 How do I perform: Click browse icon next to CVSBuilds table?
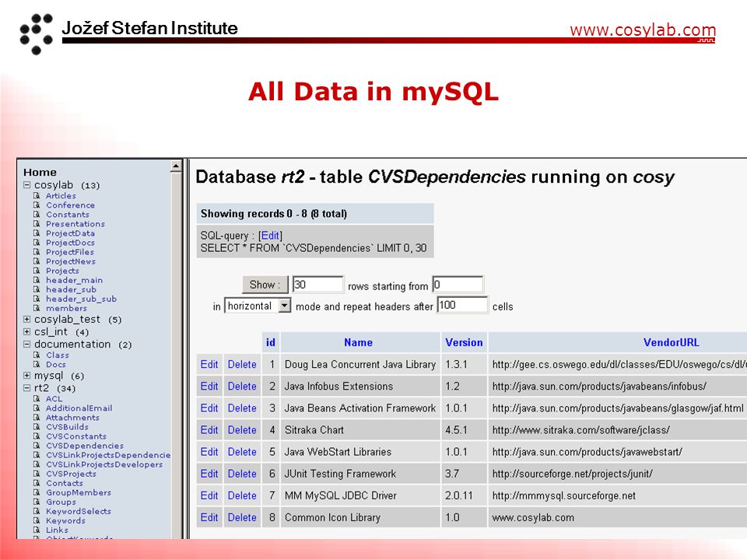[x=37, y=427]
